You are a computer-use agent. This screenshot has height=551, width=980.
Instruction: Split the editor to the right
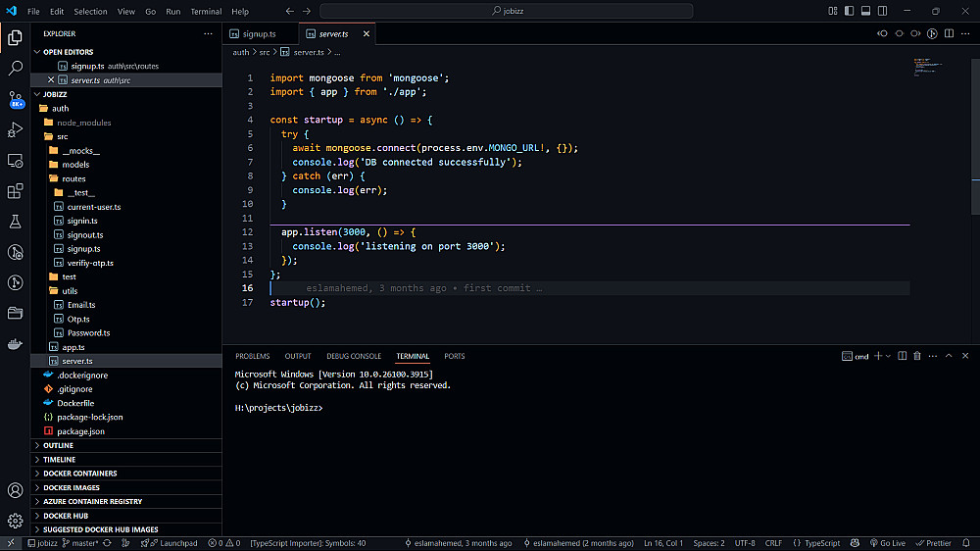[x=949, y=33]
